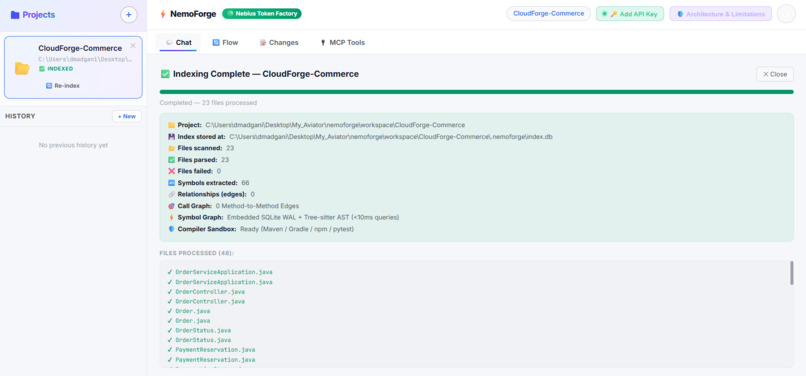The width and height of the screenshot is (806, 376).
Task: Click the HISTORY section label
Action: coord(20,116)
